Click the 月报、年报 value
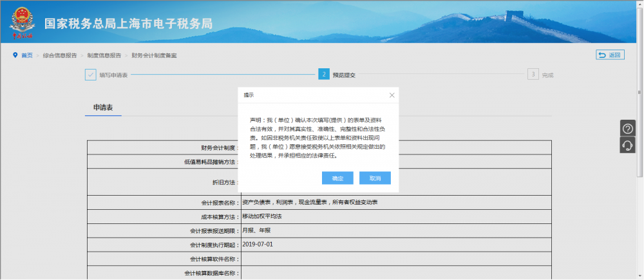This screenshot has height=280, width=644. (x=256, y=230)
